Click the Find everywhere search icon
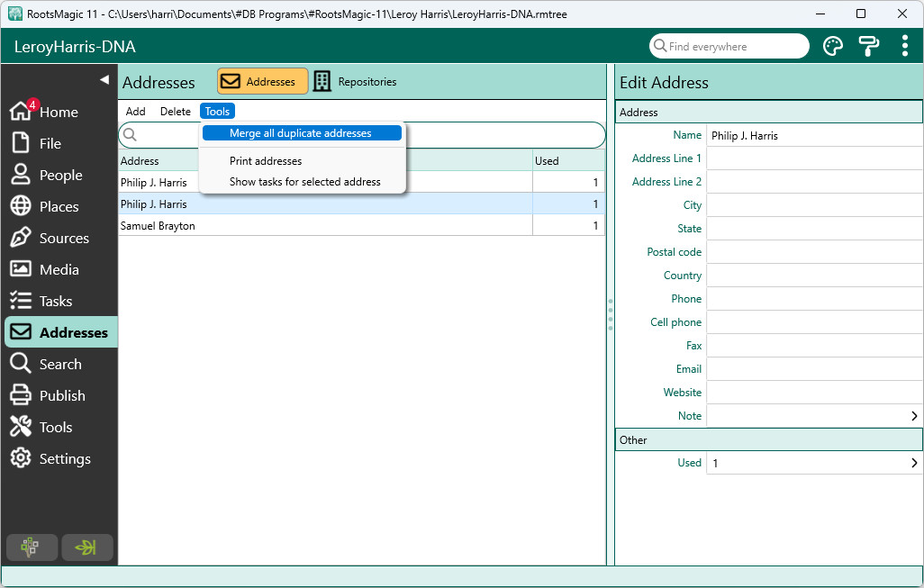This screenshot has height=588, width=924. (x=660, y=46)
